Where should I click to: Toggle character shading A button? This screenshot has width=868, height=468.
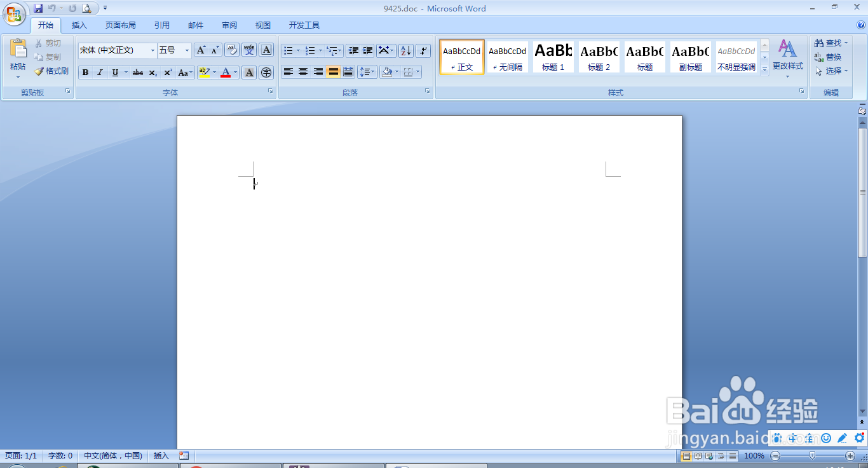click(x=250, y=72)
